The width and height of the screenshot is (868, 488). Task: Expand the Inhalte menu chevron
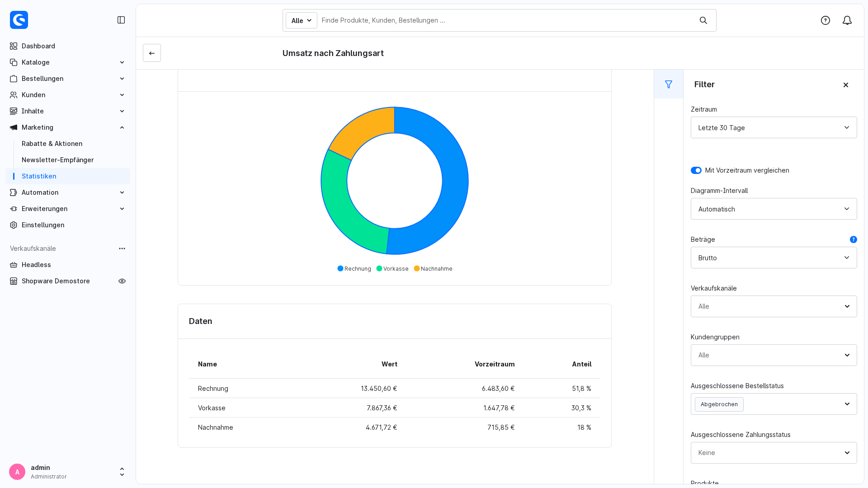point(122,111)
